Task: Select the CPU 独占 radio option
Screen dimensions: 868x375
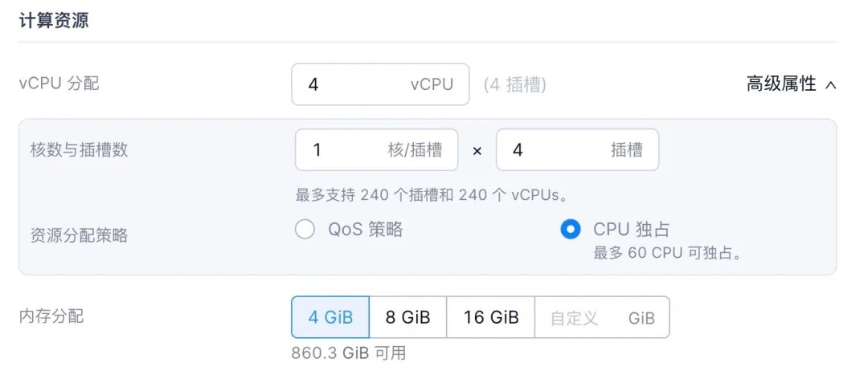Action: coord(570,230)
